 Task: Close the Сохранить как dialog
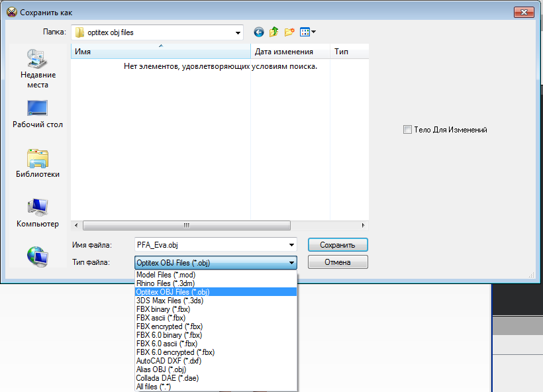pyautogui.click(x=524, y=13)
